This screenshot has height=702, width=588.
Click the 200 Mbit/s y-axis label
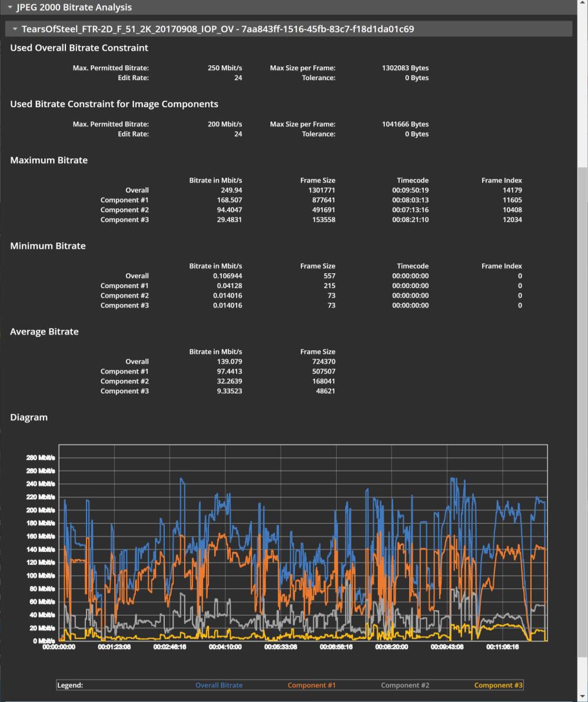tap(40, 510)
